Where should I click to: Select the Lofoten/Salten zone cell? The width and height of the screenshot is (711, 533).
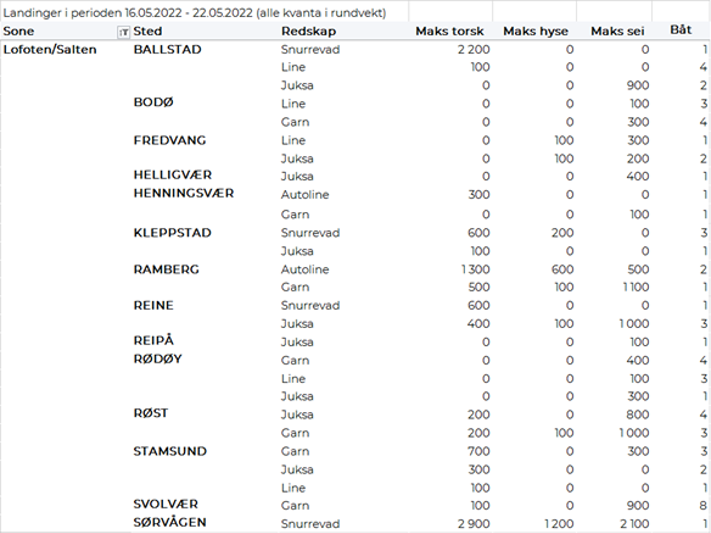coord(51,49)
